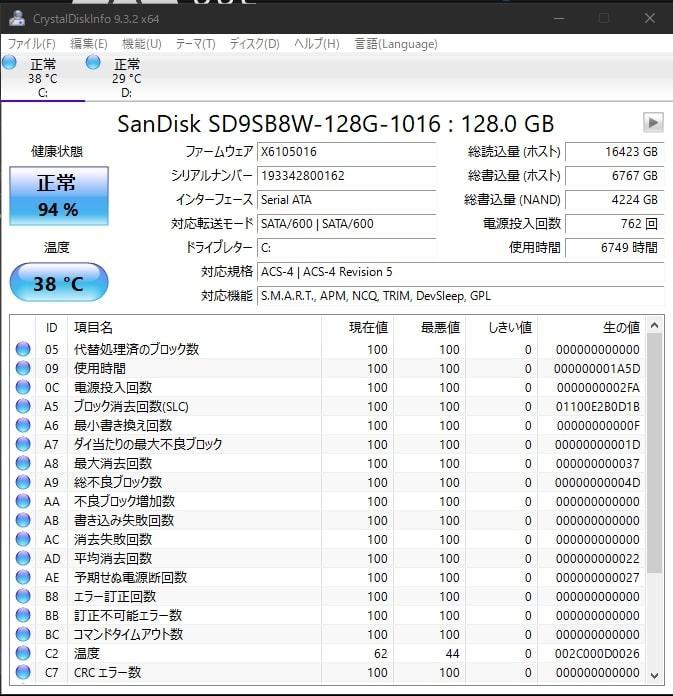Viewport: 673px width, 696px height.
Task: Click status orb for attribute AC
Action: [x=23, y=539]
